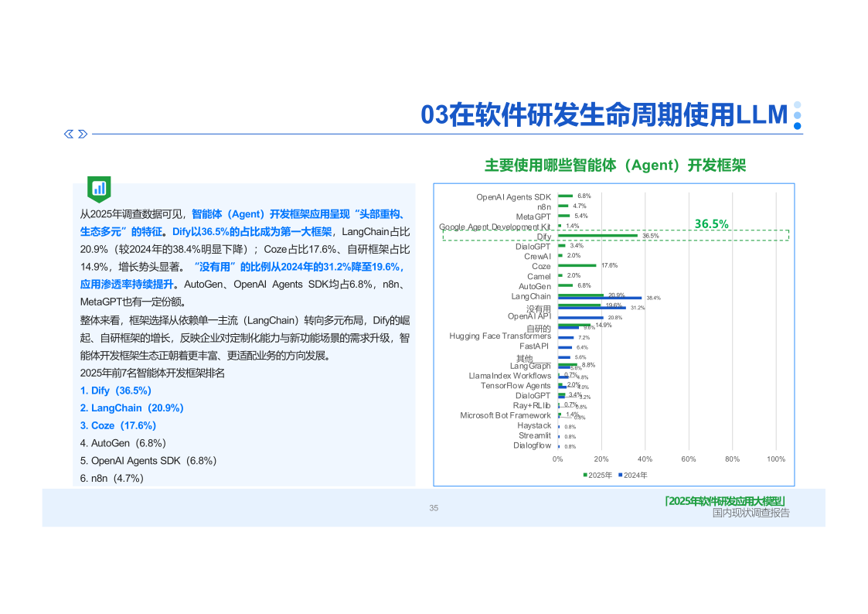
Task: Click ranking item 5. OpenAI Agents SDK（6.8%）
Action: click(148, 461)
